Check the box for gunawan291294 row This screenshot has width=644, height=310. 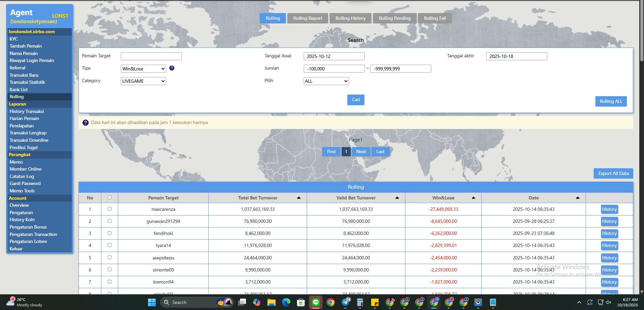(x=109, y=221)
